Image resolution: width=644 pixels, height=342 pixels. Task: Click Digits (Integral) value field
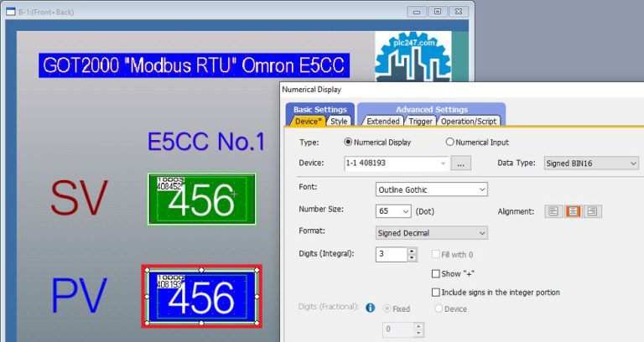point(392,254)
